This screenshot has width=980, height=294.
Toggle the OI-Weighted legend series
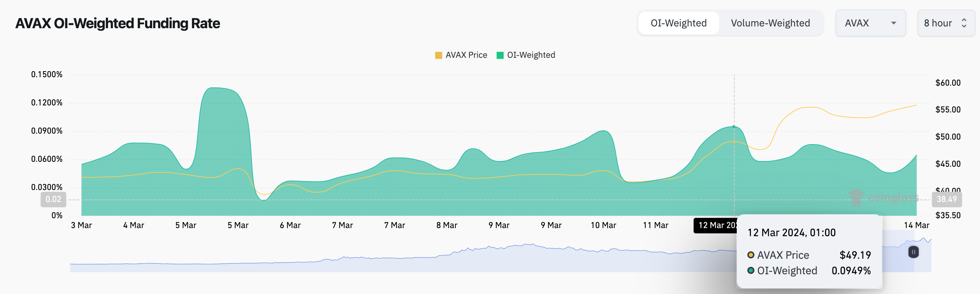point(526,55)
